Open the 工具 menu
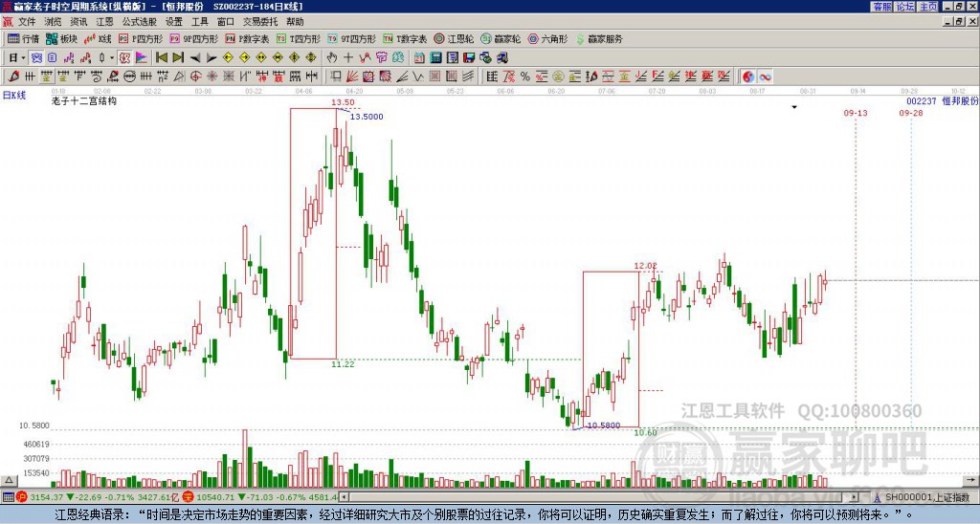The width and height of the screenshot is (980, 524). pyautogui.click(x=199, y=22)
